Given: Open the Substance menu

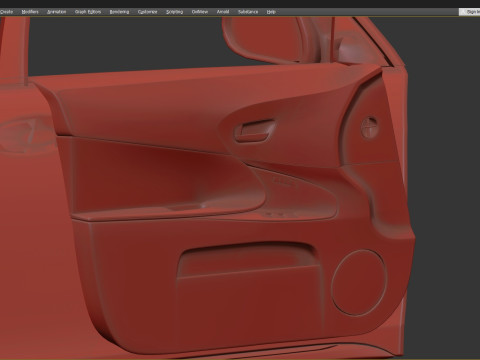Looking at the screenshot, I should point(248,12).
